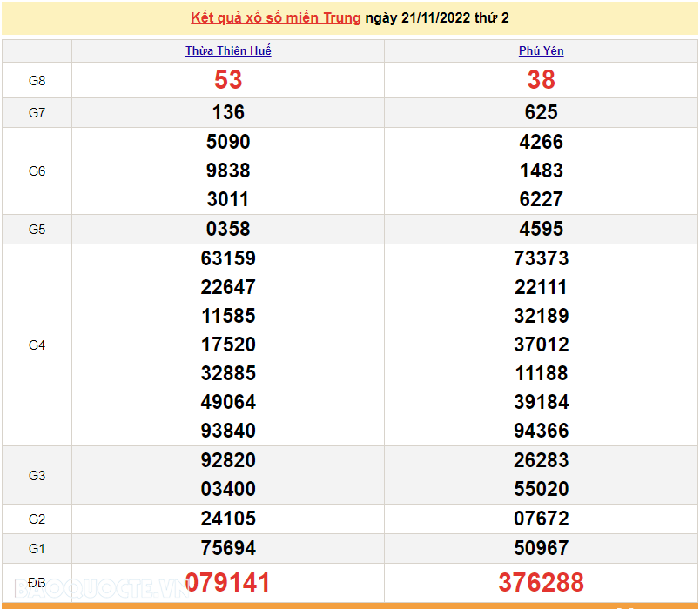
Task: Click G2 prize number 07672
Action: pyautogui.click(x=542, y=519)
